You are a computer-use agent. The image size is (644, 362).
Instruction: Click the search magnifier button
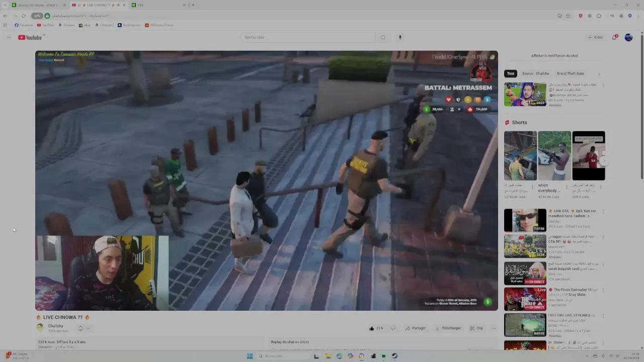tap(383, 37)
